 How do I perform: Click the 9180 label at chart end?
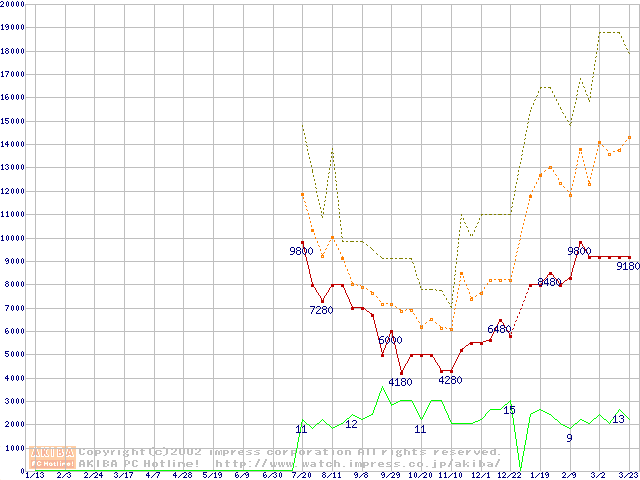coord(627,267)
